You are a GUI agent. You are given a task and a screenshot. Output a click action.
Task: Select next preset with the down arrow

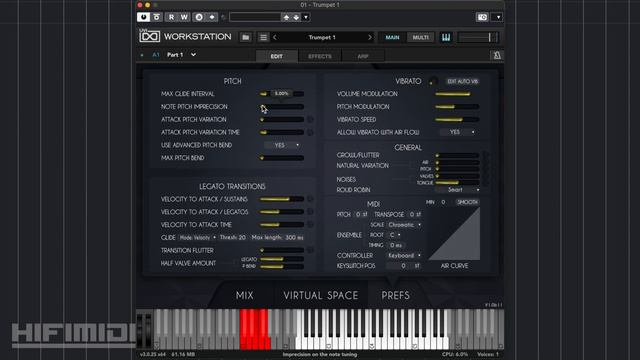296,17
